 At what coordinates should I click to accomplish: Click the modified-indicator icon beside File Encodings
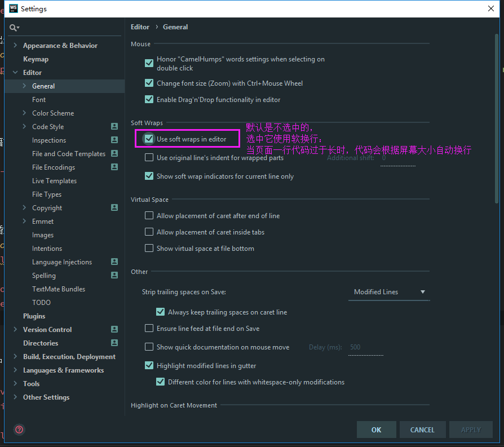(x=115, y=167)
